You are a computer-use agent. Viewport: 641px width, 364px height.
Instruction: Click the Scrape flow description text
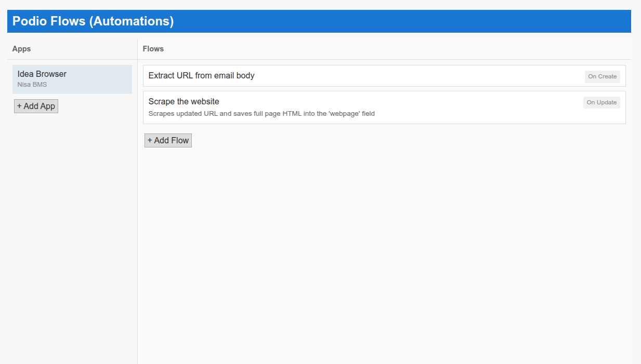[x=261, y=114]
